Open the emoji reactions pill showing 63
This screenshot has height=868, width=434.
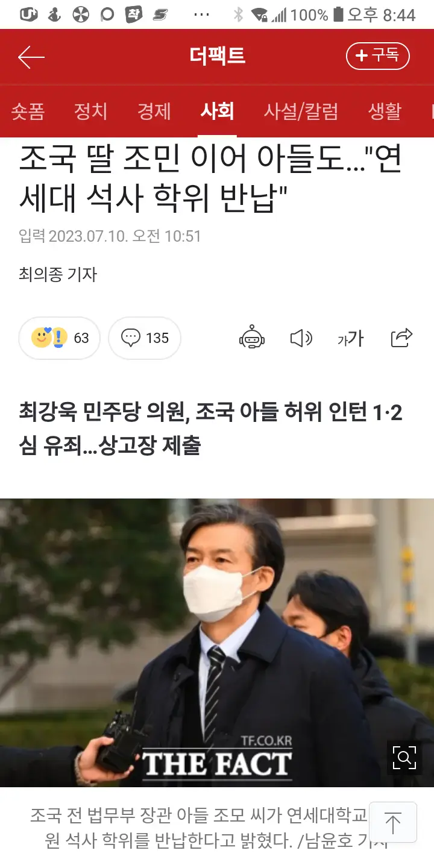pyautogui.click(x=59, y=338)
